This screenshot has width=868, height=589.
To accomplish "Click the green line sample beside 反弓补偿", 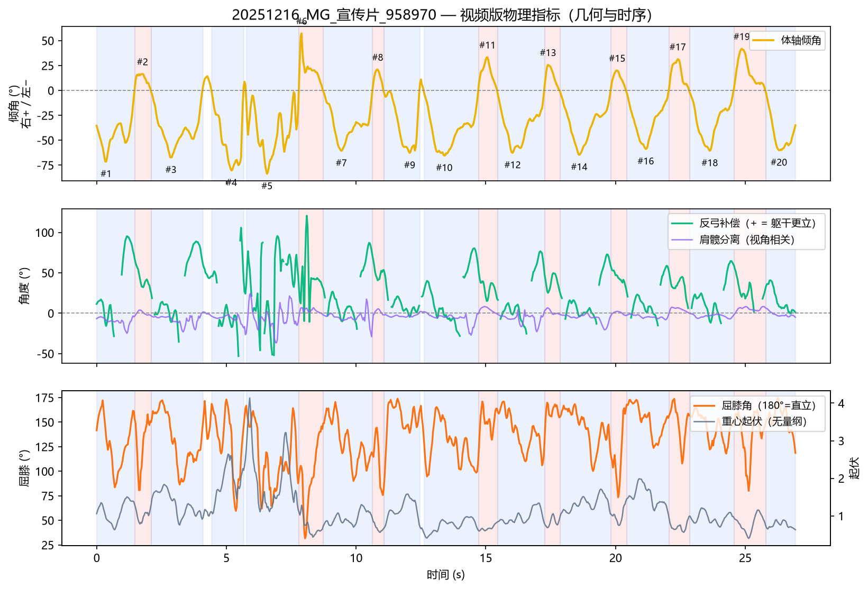I will point(682,224).
